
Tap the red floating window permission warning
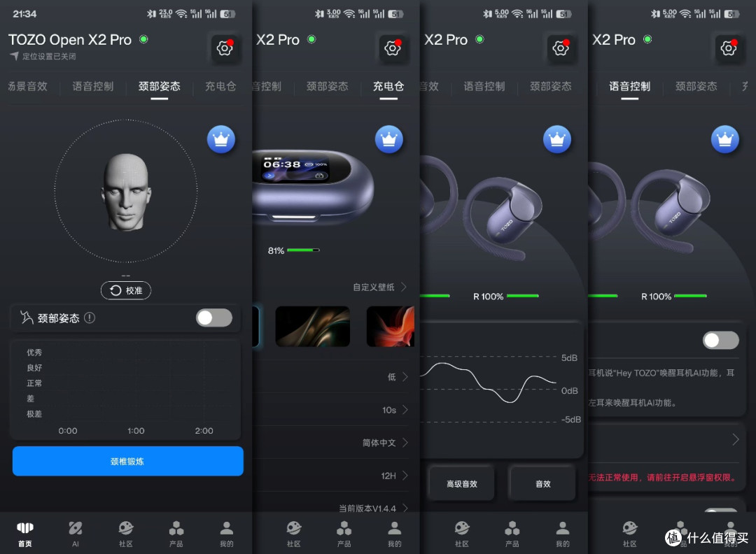[663, 477]
